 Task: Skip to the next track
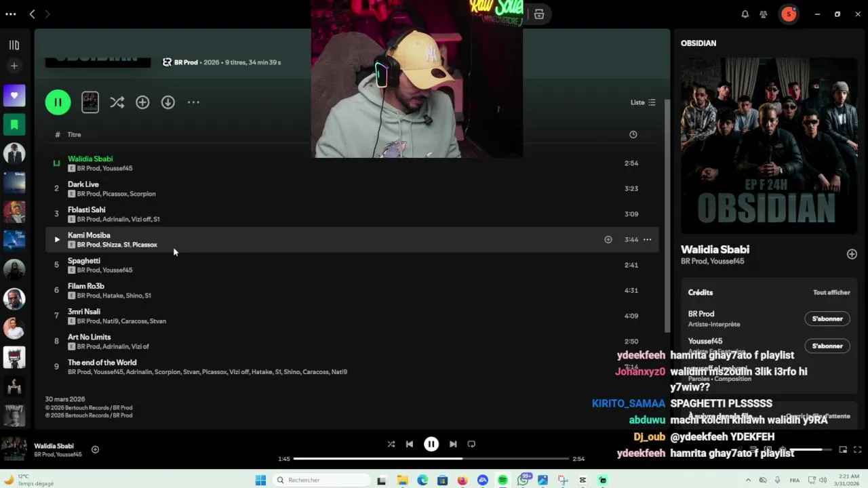[453, 444]
